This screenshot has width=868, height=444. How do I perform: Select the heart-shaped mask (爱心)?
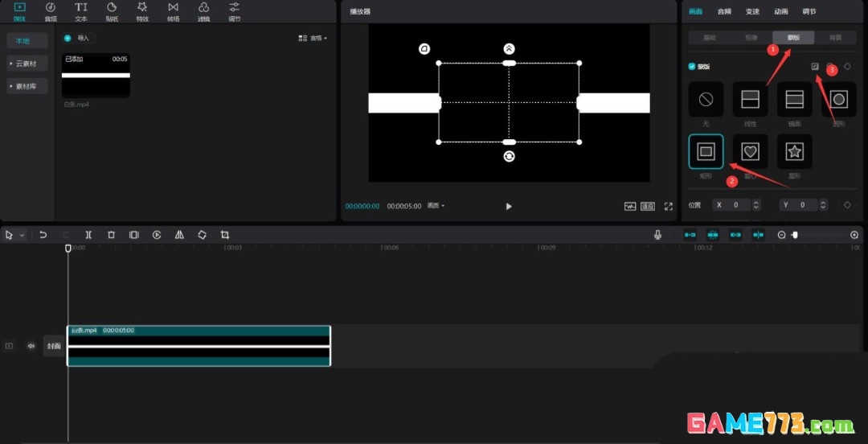point(750,151)
